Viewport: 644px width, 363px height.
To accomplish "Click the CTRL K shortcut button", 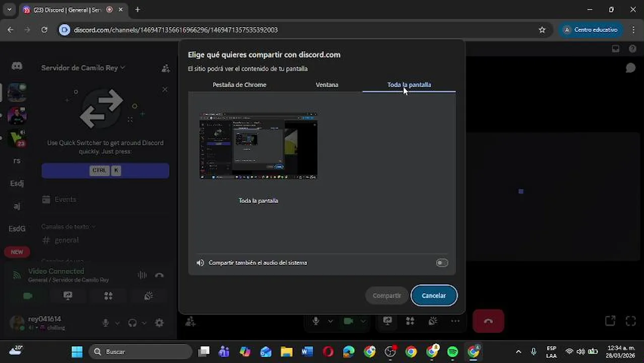I will 105,170.
